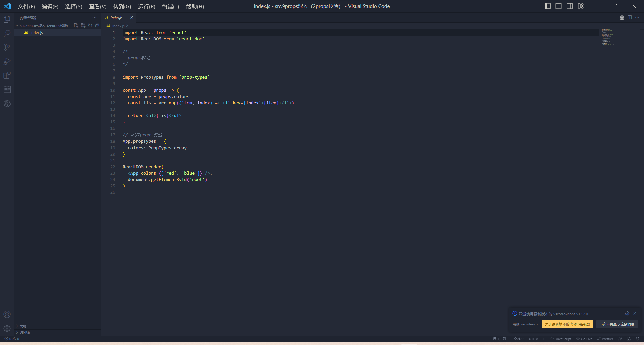Open the 帮助(H) menu
644x345 pixels.
[x=195, y=6]
